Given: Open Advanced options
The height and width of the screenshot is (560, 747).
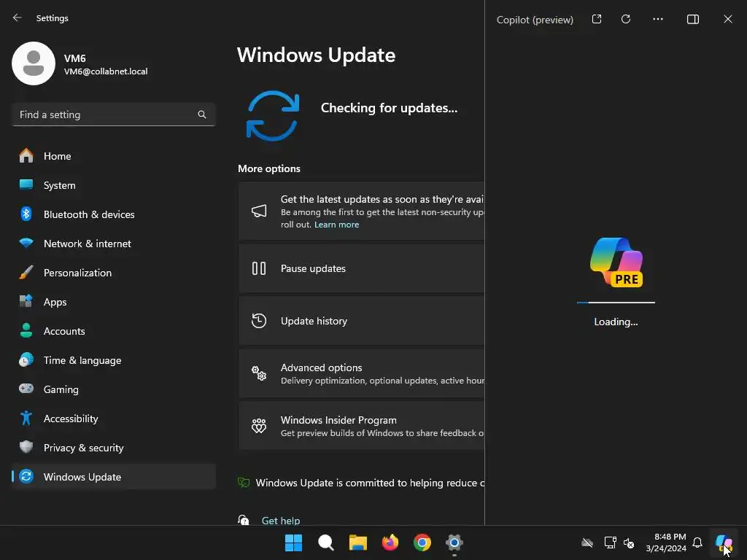Looking at the screenshot, I should coord(362,373).
